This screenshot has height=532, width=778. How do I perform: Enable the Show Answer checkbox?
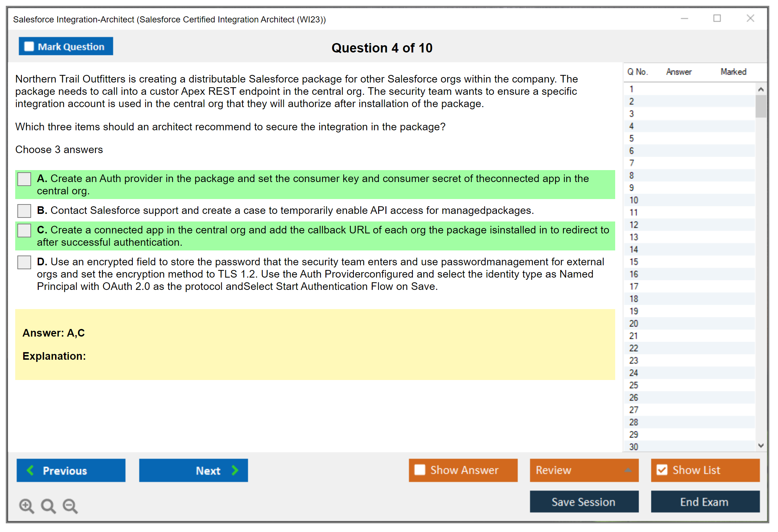[x=420, y=470]
